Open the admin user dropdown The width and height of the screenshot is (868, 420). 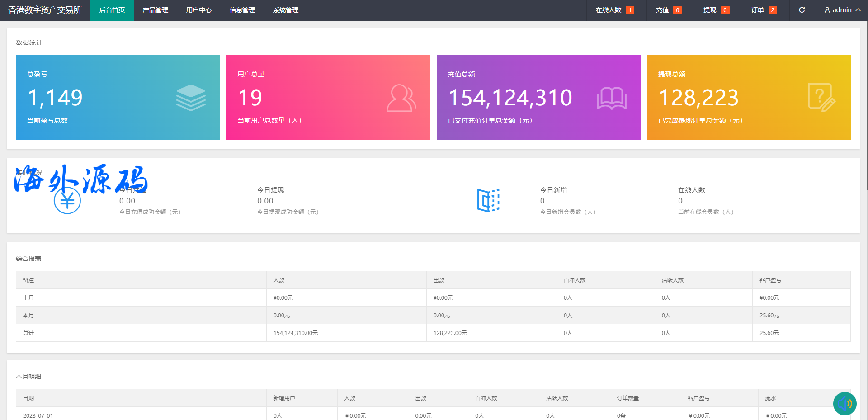[842, 10]
